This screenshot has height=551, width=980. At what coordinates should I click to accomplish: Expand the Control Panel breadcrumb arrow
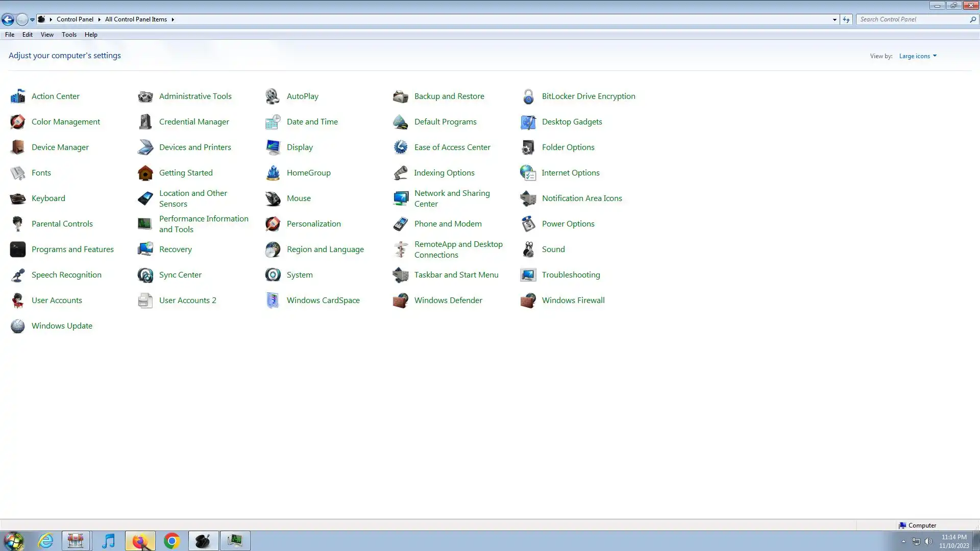[99, 19]
